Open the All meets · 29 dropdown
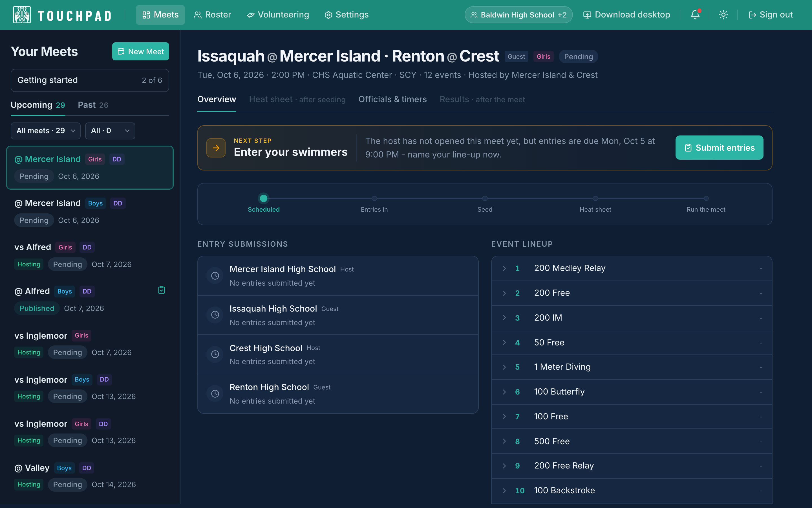 [46, 131]
